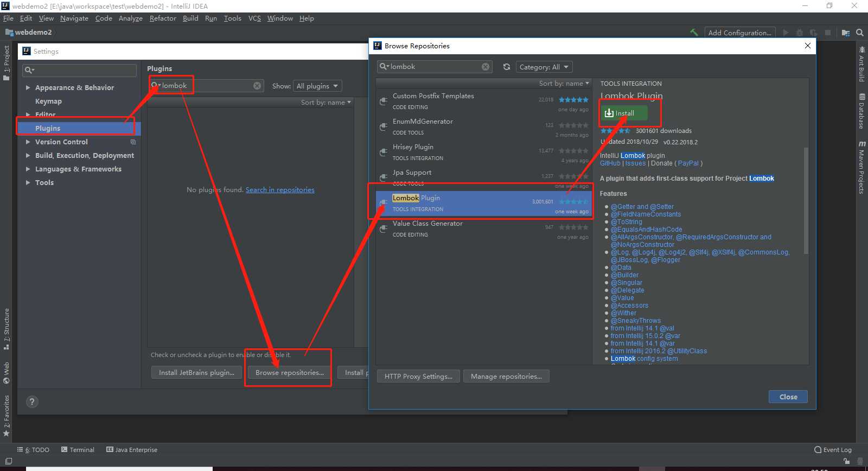The width and height of the screenshot is (868, 471).
Task: Follow the Search in repositories link
Action: 280,190
